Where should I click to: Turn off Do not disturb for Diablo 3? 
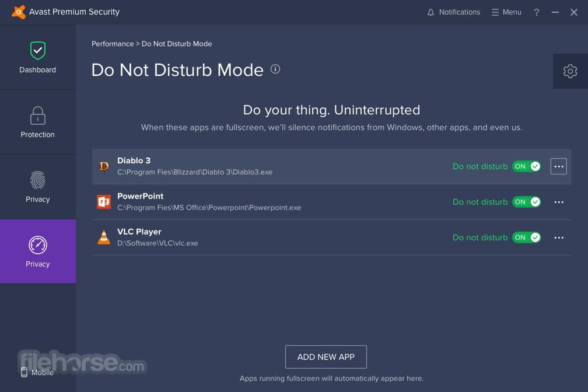[527, 167]
